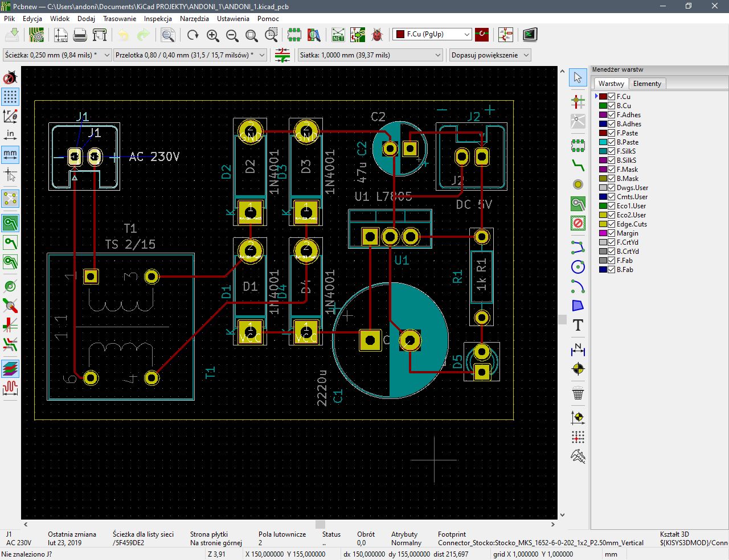Run the design rules check ladybug icon
Image resolution: width=729 pixels, height=560 pixels.
click(x=377, y=35)
